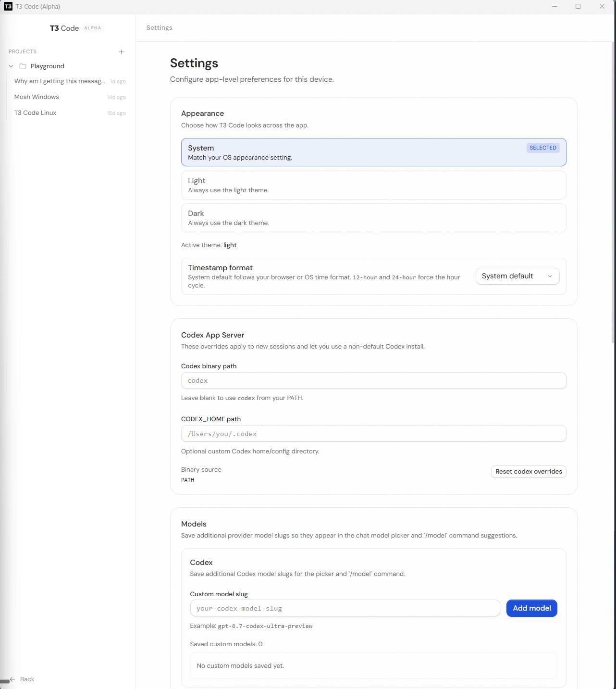Viewport: 616px width, 689px height.
Task: Click Reset codex overrides button
Action: [x=529, y=472]
